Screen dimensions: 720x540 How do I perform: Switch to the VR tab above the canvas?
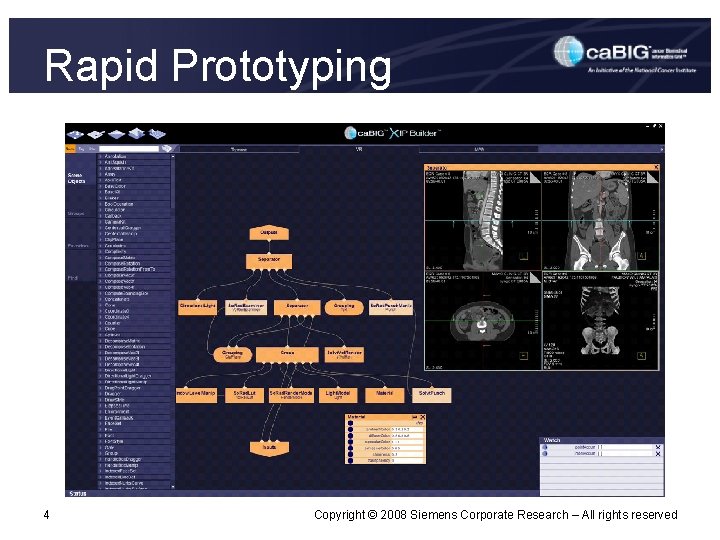coord(359,149)
